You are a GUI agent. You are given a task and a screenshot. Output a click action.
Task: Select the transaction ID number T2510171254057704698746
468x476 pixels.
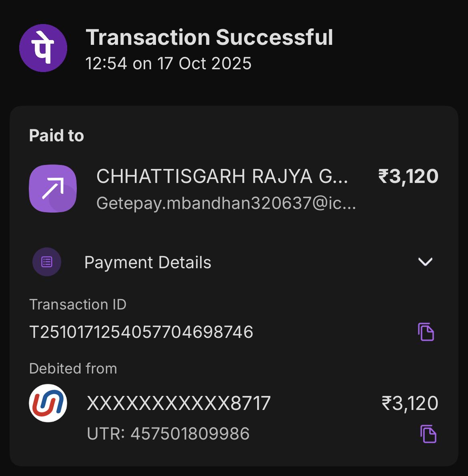pyautogui.click(x=141, y=332)
